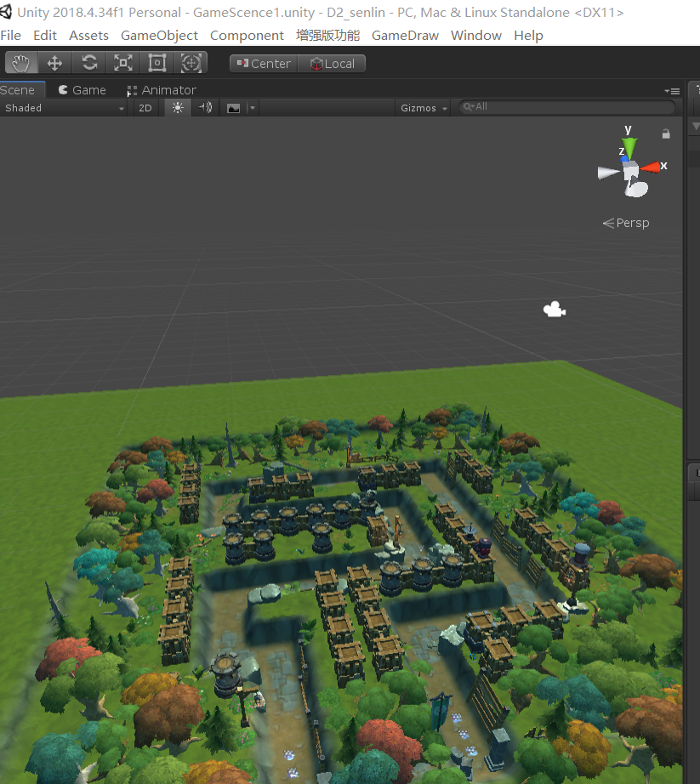Select the Scale tool

(122, 62)
